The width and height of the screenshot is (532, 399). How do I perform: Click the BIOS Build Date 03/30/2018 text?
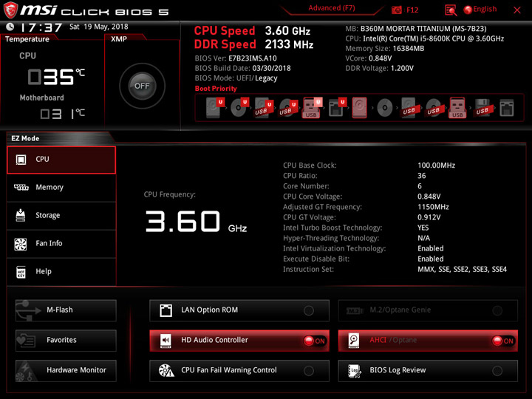click(242, 68)
